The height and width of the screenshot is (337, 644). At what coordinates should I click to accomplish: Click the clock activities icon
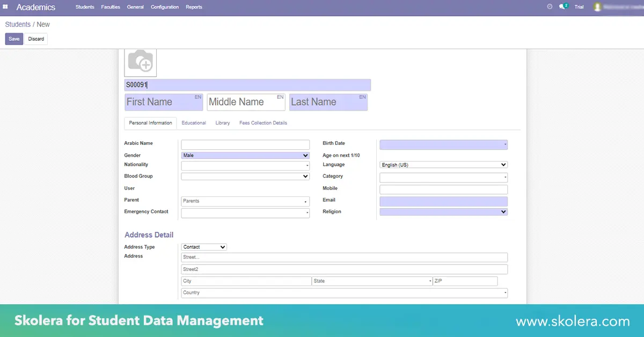pos(550,7)
